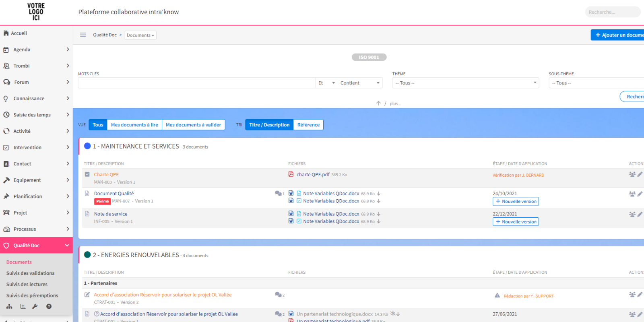This screenshot has height=322, width=644.
Task: Open 'Suivis des validations' in sidebar
Action: (30, 273)
